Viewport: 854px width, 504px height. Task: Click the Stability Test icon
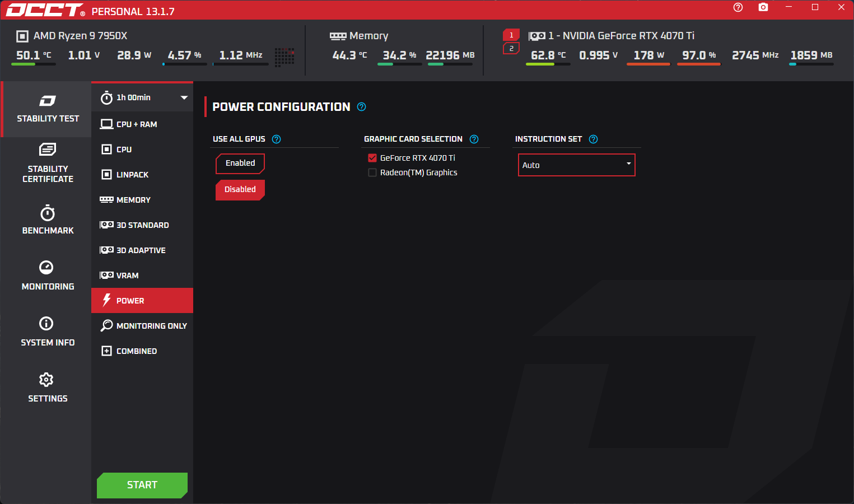point(48,101)
